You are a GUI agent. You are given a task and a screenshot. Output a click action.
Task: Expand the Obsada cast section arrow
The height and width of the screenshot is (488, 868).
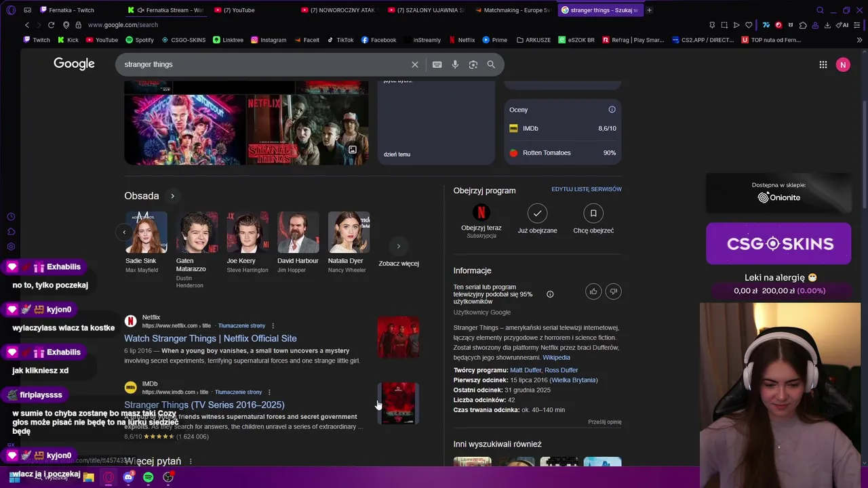[x=172, y=196]
